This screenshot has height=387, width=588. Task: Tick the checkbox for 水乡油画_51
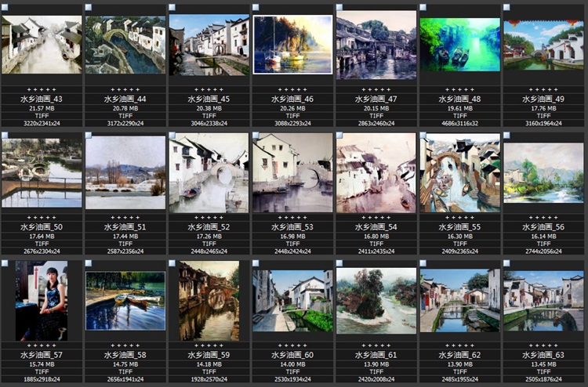tap(88, 136)
